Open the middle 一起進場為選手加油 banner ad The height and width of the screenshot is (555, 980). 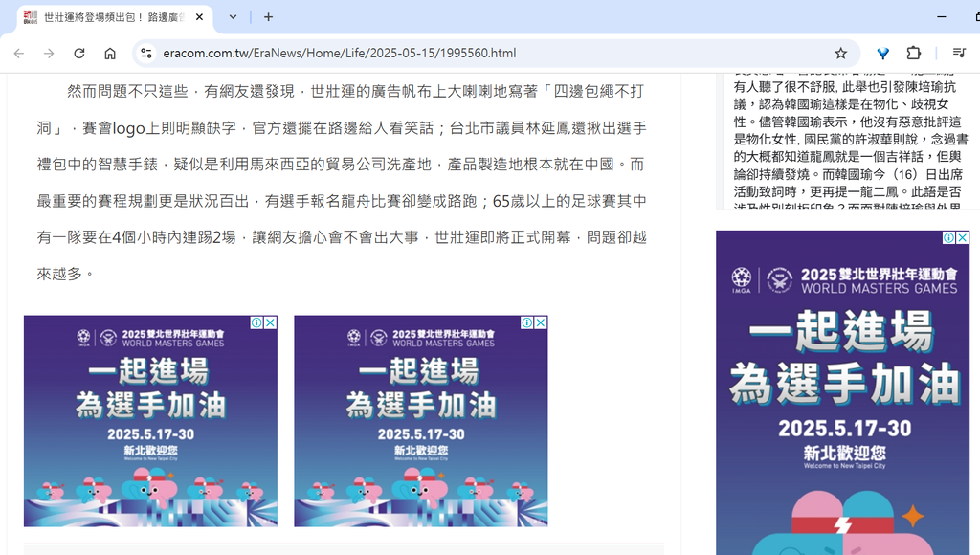(x=421, y=421)
